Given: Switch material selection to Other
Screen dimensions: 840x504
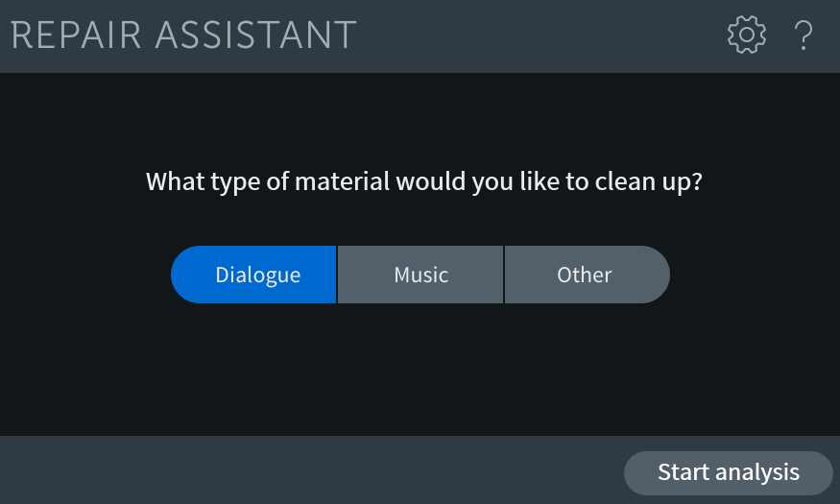Looking at the screenshot, I should click(588, 275).
